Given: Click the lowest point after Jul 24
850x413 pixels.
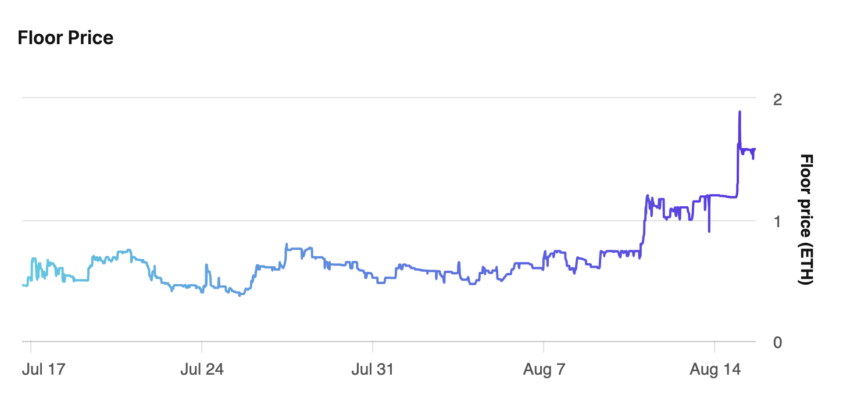Looking at the screenshot, I should click(x=241, y=295).
